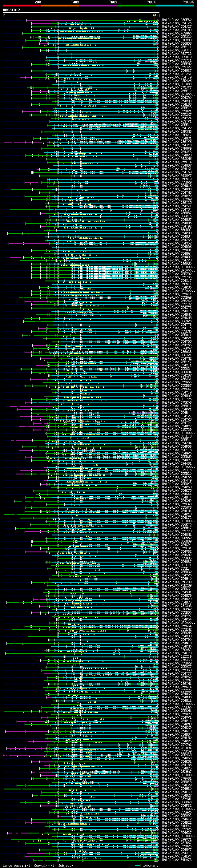Select the UniRef100_Q54VQ8 label

177,101
